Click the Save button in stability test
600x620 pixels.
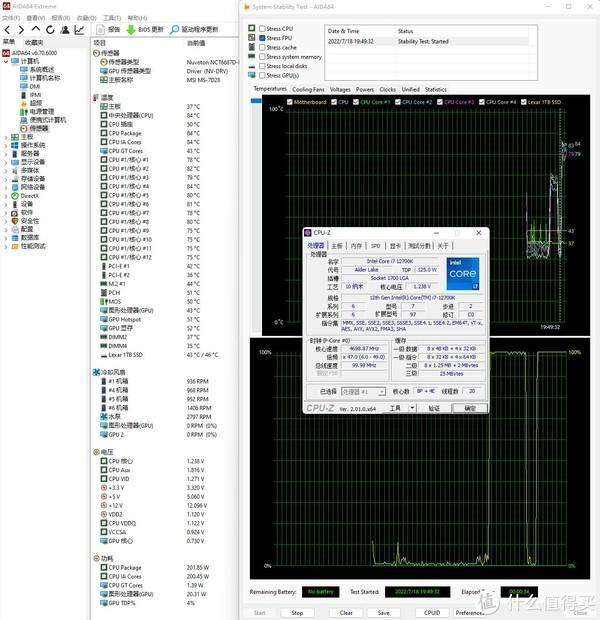coord(383,612)
